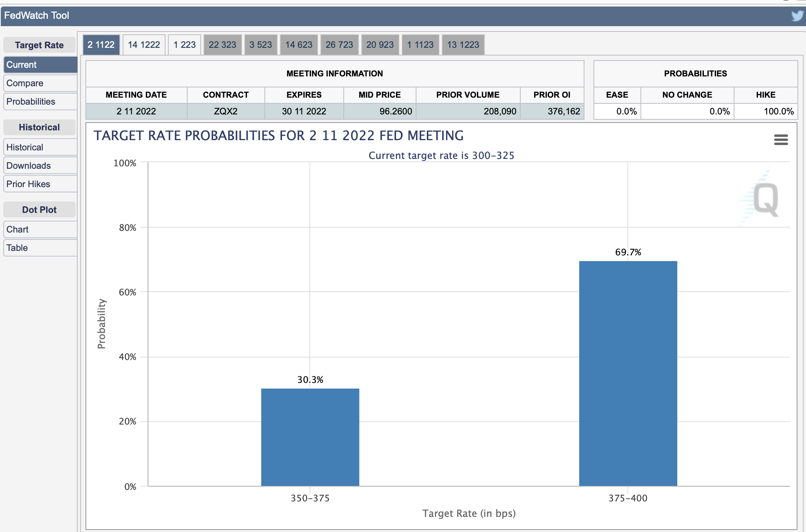Click the NO CHANGE column header

tap(687, 95)
